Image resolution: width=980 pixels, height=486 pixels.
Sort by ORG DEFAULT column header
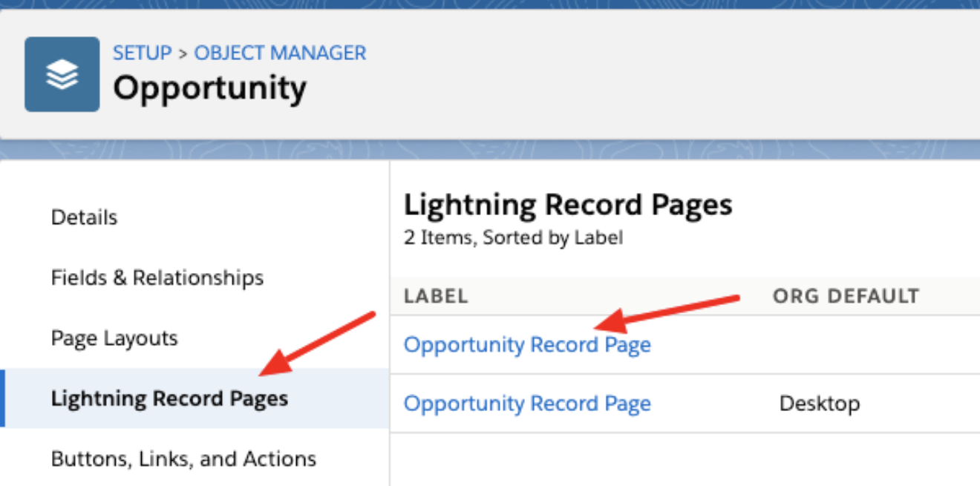tap(846, 297)
